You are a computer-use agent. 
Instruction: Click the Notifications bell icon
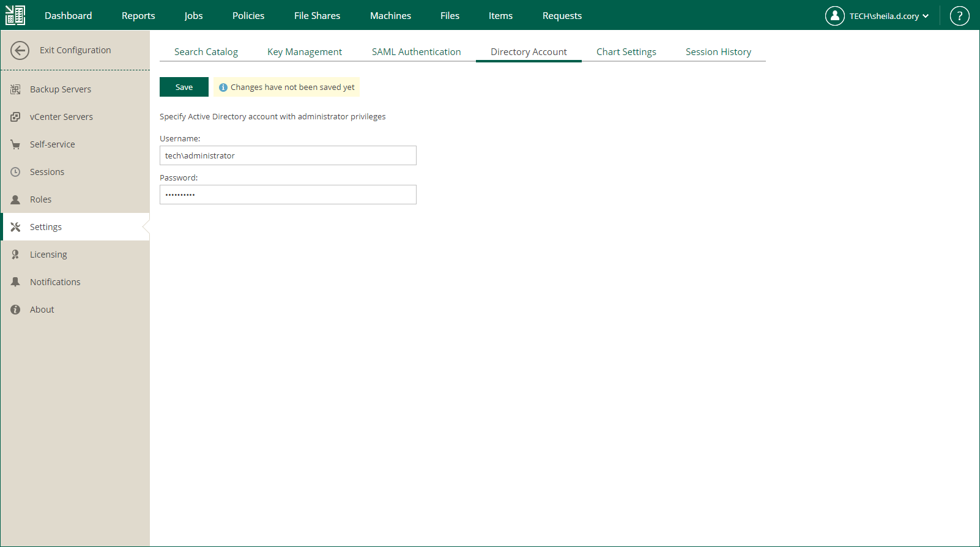[15, 282]
